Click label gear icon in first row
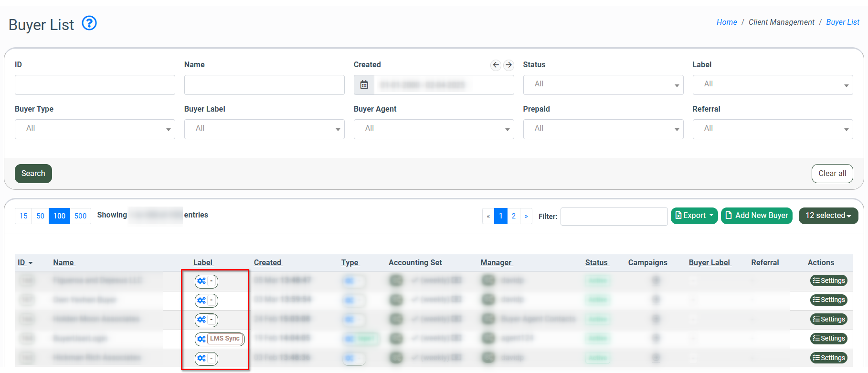The height and width of the screenshot is (373, 868). [201, 281]
